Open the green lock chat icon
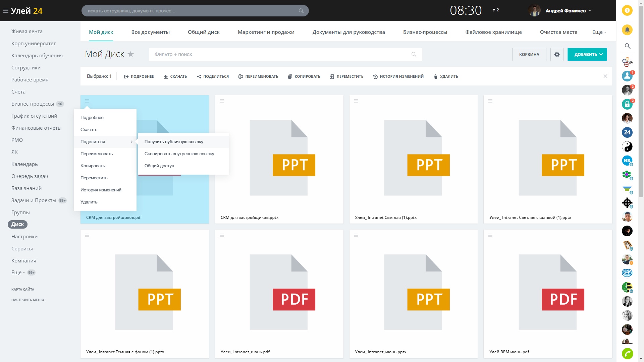Viewport: 644px width, 362px height. tap(627, 104)
